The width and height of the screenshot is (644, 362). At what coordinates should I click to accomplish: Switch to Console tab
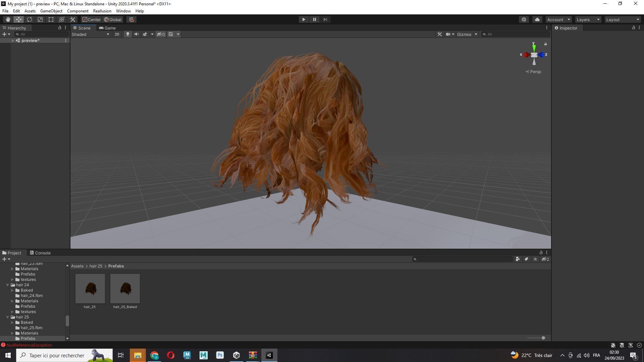[40, 253]
